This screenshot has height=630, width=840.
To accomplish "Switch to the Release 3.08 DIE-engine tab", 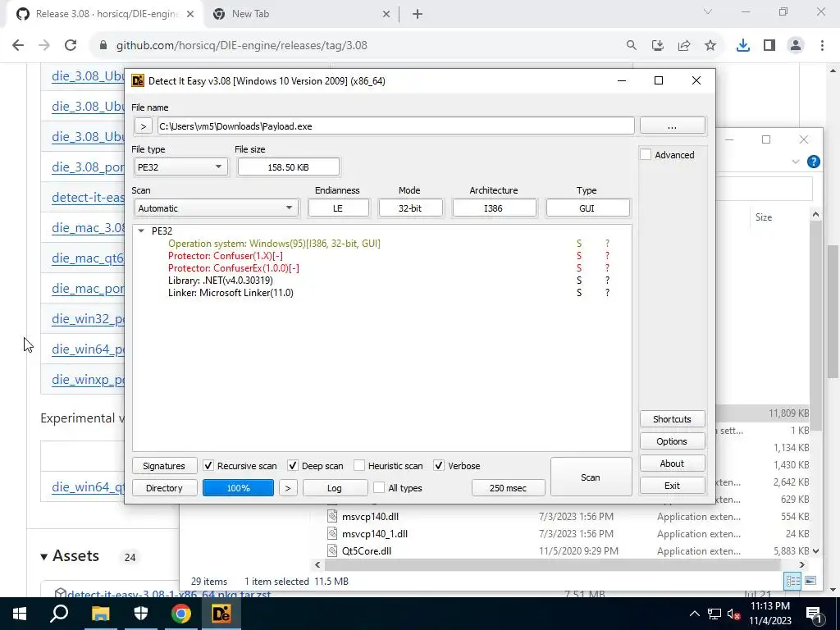I will point(107,14).
